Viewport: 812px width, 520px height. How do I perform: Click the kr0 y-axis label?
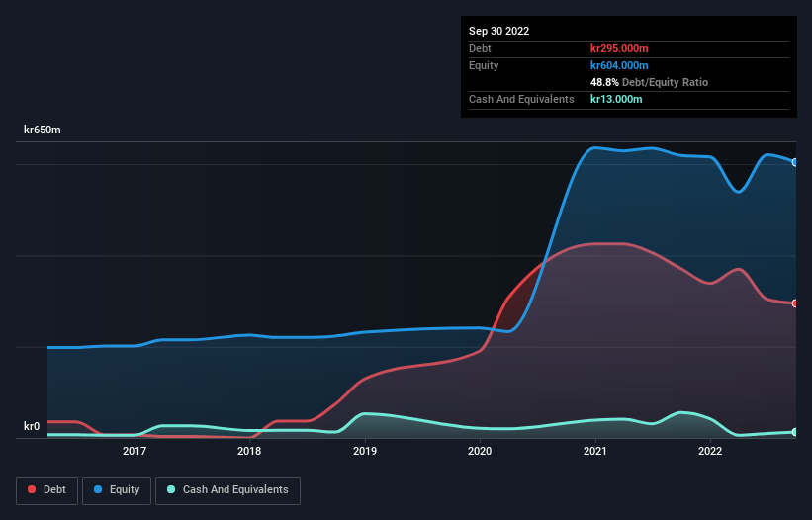pyautogui.click(x=32, y=426)
